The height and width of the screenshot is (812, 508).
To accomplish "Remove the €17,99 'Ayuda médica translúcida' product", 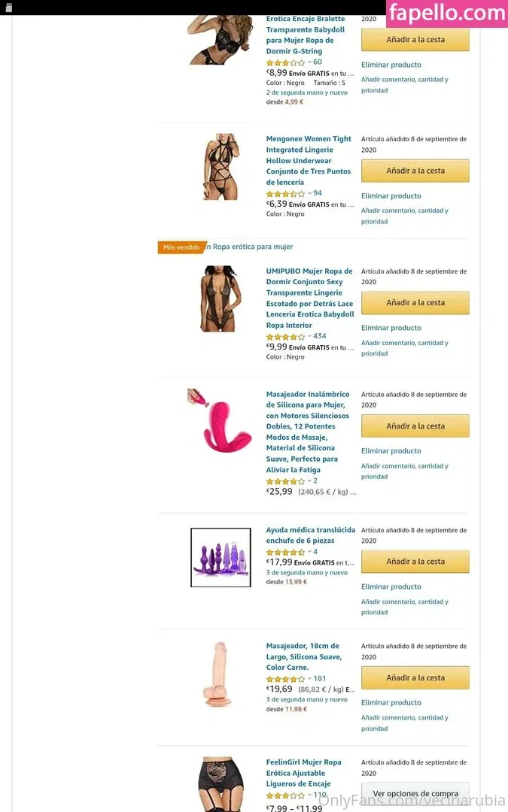I will click(391, 586).
